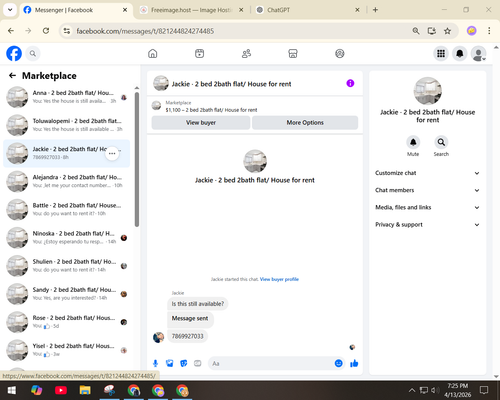Click the Jackie listing thumbnail in right panel
This screenshot has width=500, height=400.
428,91
